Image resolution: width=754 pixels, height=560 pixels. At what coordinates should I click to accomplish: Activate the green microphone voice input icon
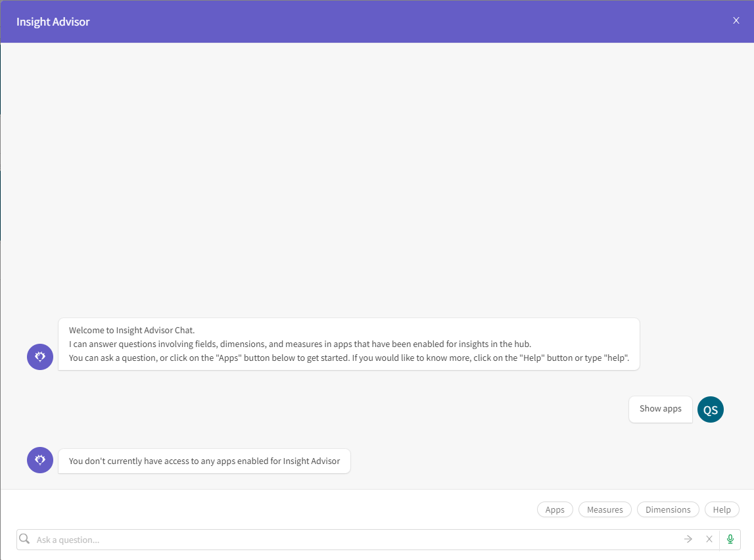[730, 539]
